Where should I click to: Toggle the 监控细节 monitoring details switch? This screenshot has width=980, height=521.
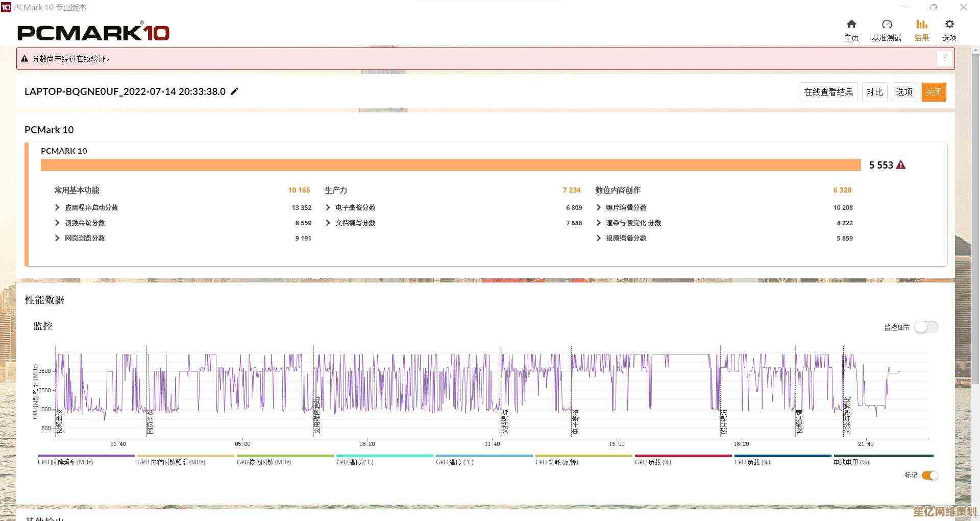tap(925, 327)
